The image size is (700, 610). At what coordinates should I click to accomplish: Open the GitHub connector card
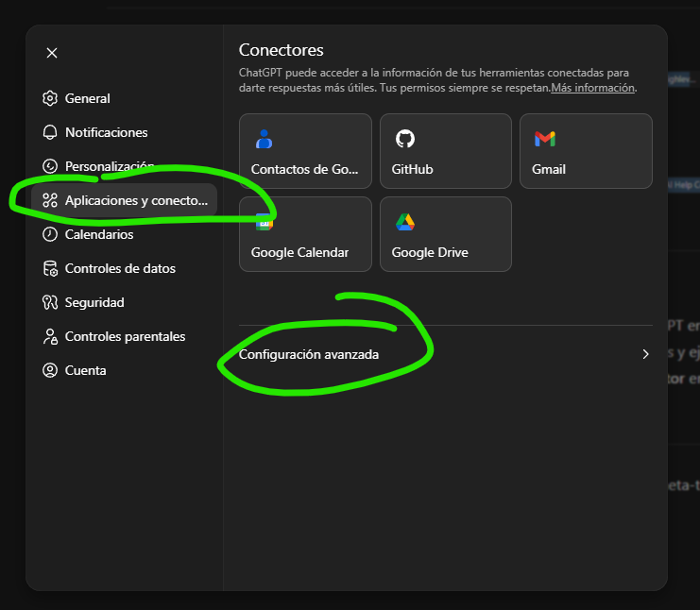click(x=446, y=151)
